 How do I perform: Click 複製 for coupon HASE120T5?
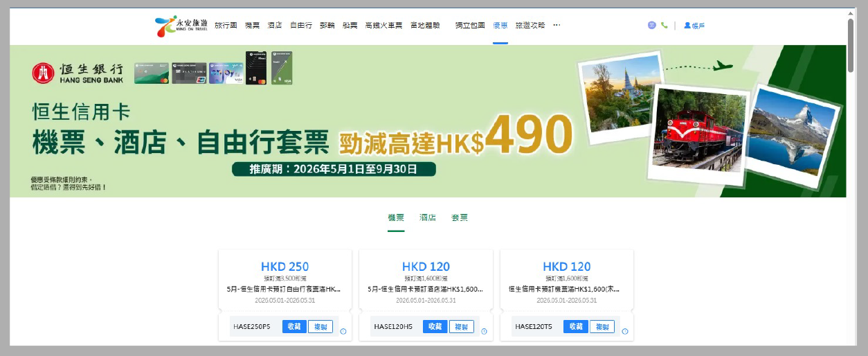tap(602, 326)
